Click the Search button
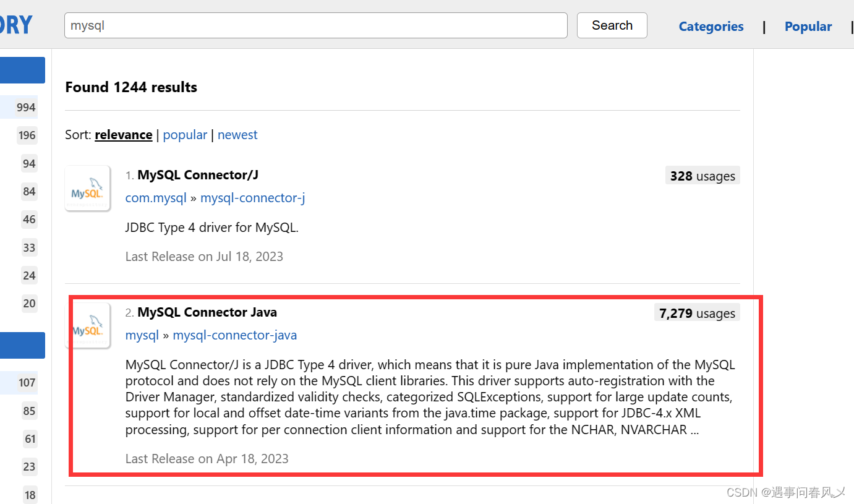This screenshot has height=504, width=854. [x=612, y=25]
